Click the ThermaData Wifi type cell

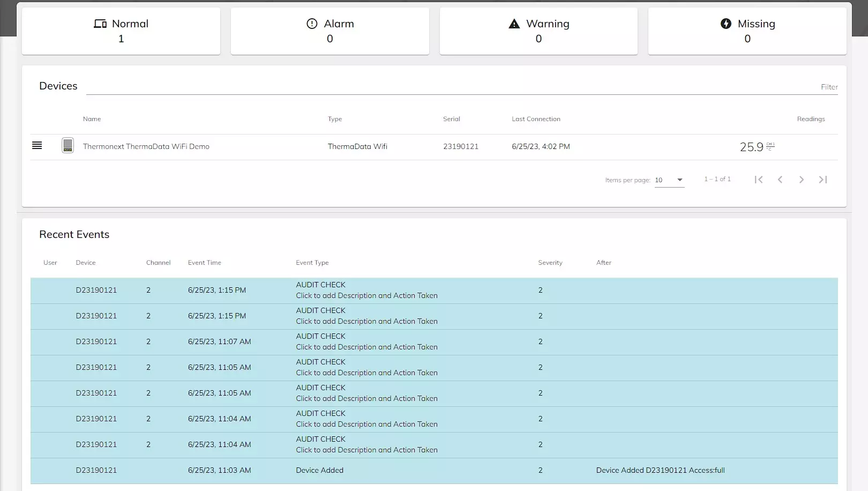click(357, 146)
